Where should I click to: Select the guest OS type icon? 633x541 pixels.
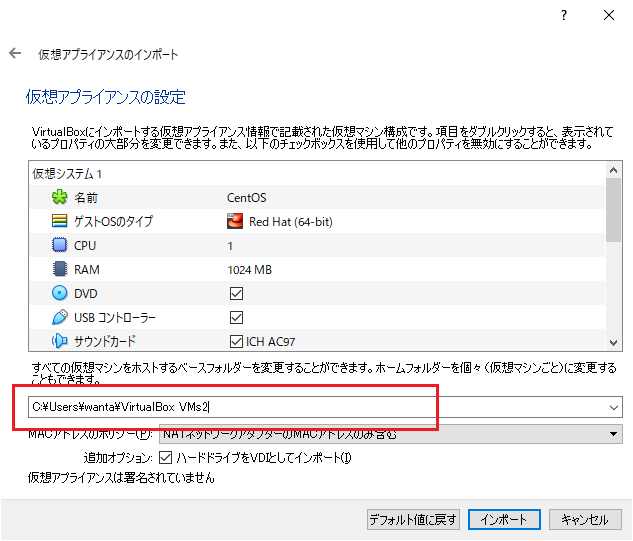click(x=59, y=221)
